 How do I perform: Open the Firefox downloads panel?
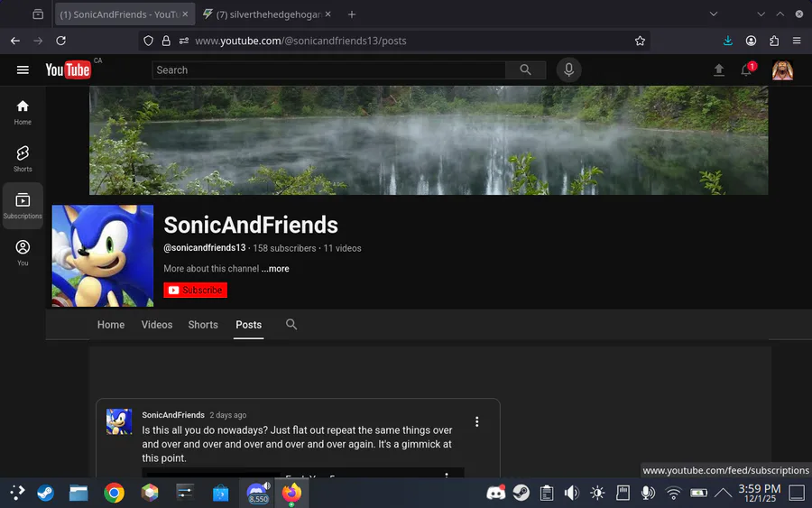(727, 41)
